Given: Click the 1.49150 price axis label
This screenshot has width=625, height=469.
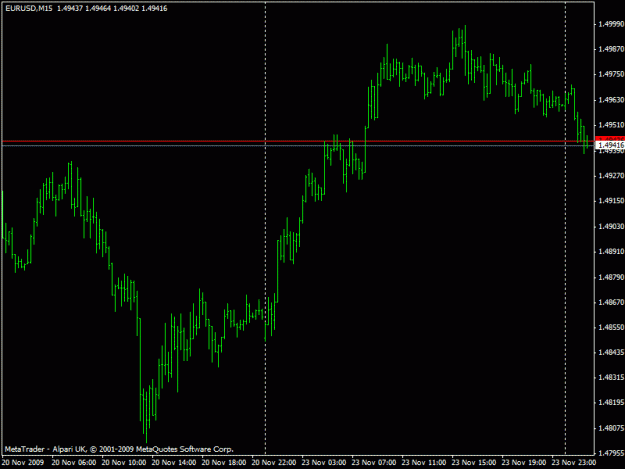Looking at the screenshot, I should tap(611, 201).
